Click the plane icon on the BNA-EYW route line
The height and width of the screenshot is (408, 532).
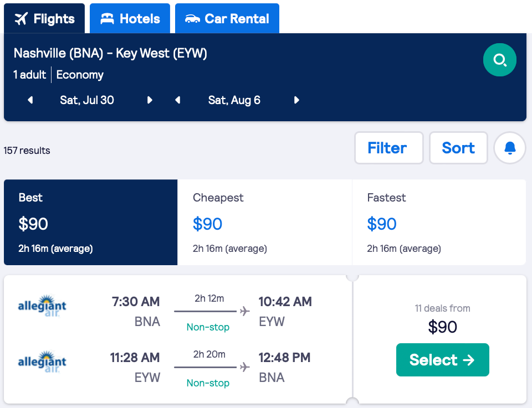coord(244,311)
